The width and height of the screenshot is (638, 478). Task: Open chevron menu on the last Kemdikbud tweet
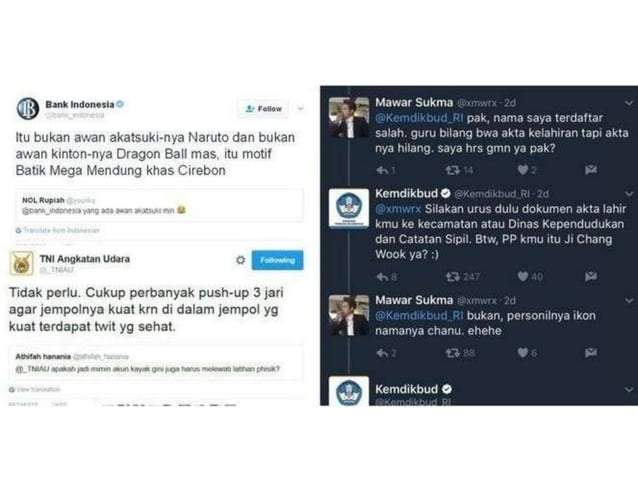(629, 390)
